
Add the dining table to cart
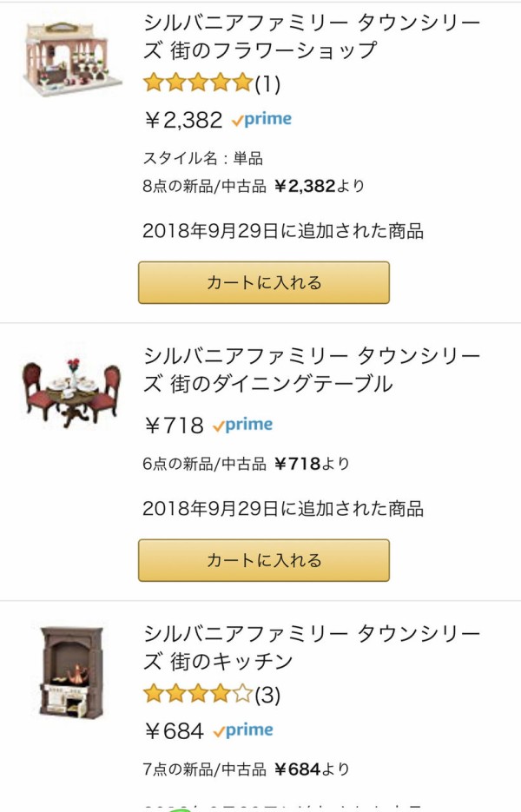click(264, 560)
